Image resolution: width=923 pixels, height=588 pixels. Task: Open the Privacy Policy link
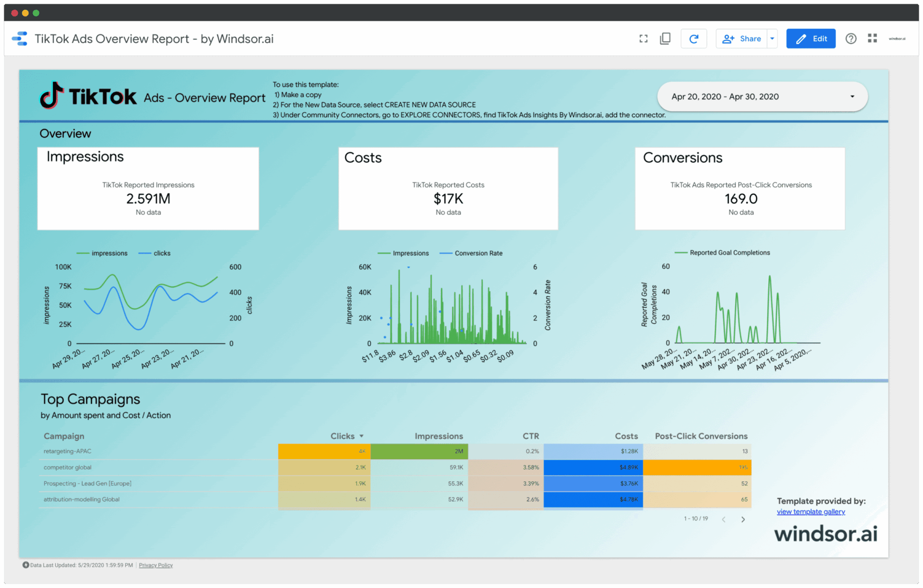click(156, 565)
